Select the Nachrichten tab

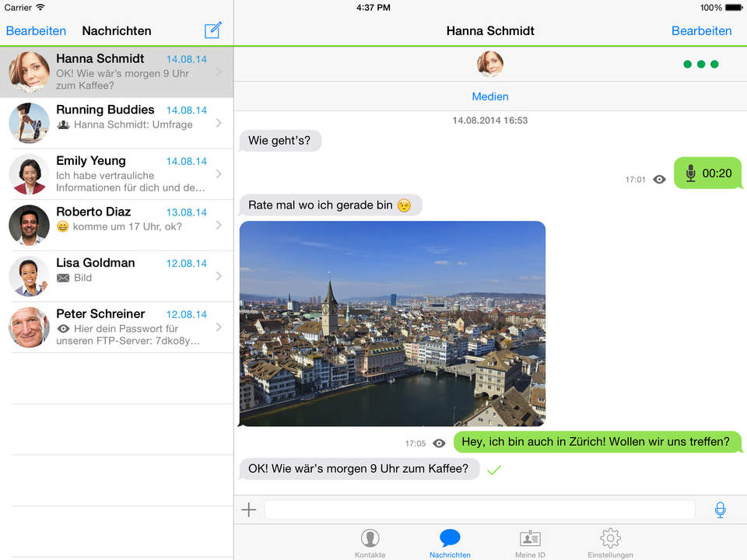[450, 542]
